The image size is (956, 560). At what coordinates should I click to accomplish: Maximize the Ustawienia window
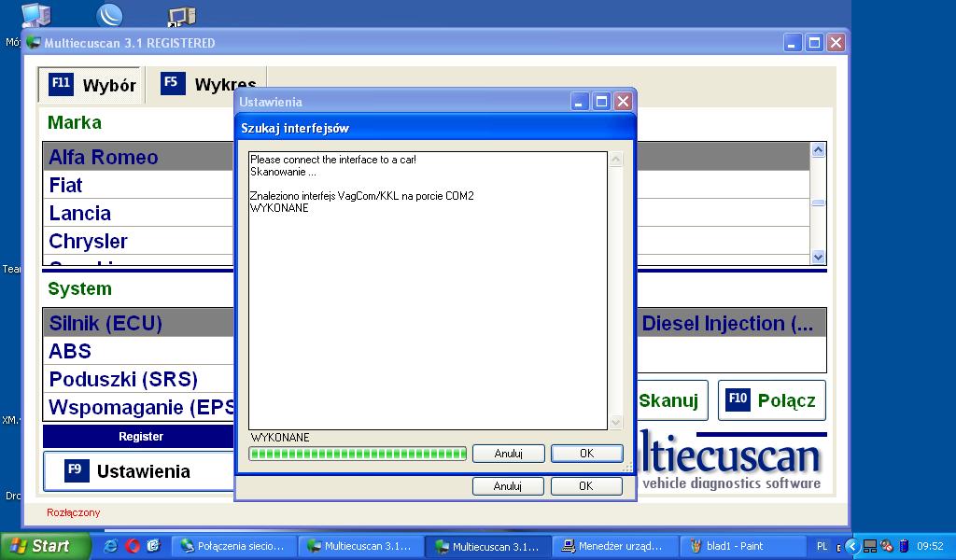601,102
